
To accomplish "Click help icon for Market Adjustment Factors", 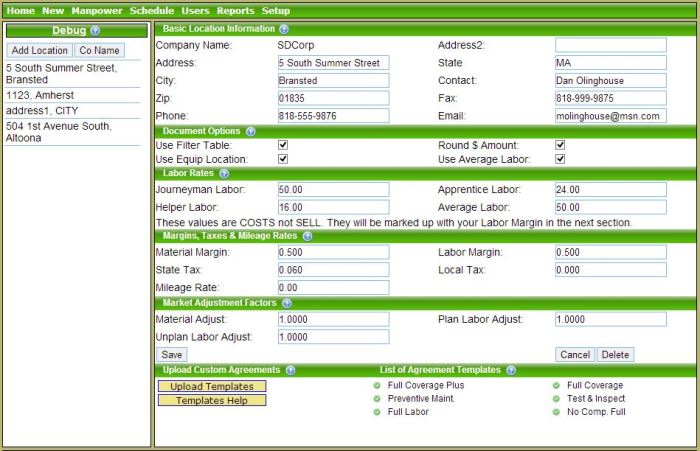I will (x=287, y=303).
